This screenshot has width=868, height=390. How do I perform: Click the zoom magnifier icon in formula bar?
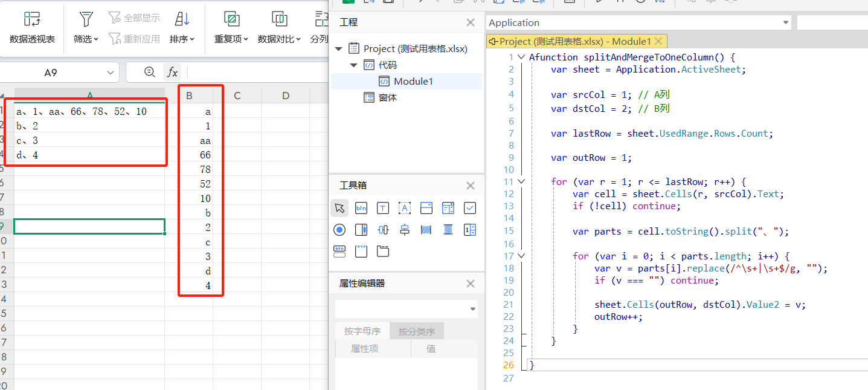(150, 73)
